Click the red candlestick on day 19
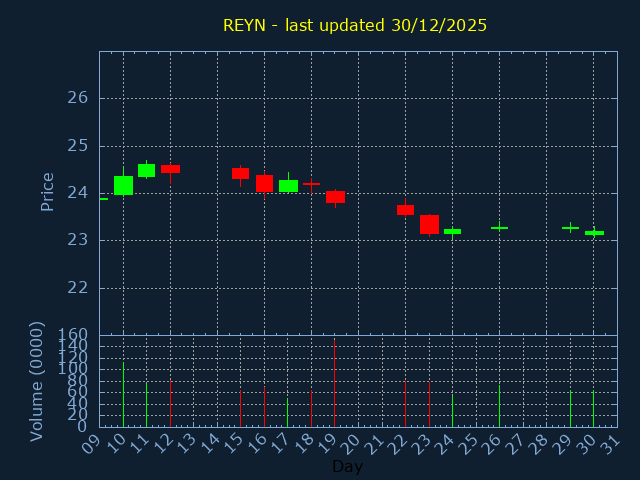The image size is (640, 480). click(x=335, y=197)
